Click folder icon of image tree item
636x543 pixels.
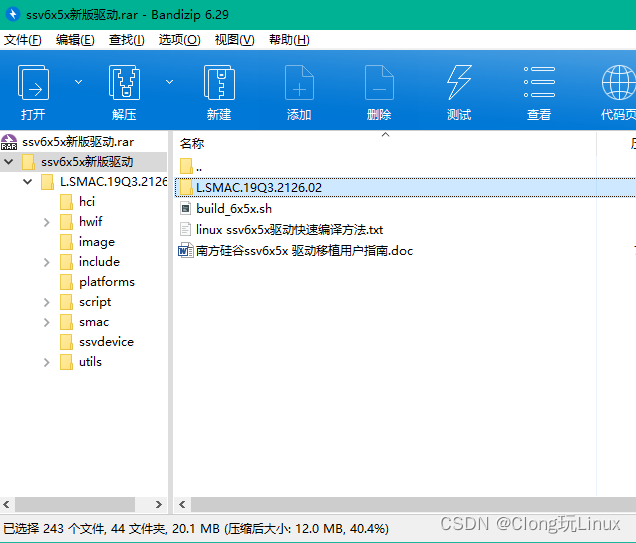[x=66, y=242]
